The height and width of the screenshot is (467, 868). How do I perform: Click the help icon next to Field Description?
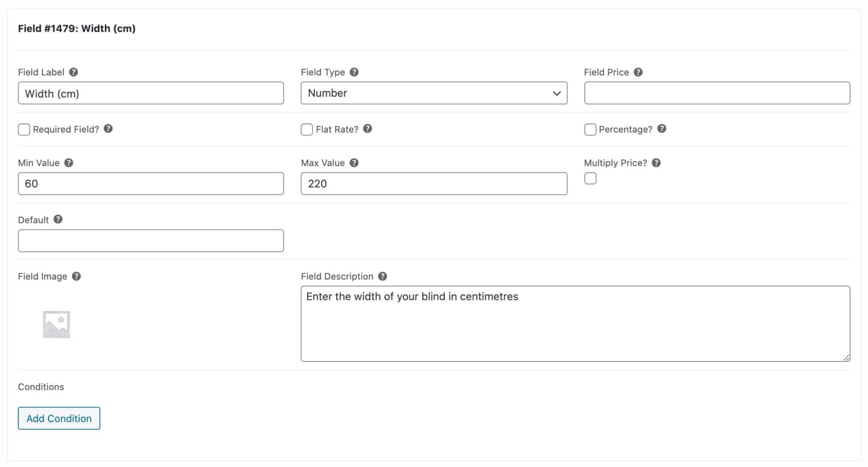(x=383, y=276)
